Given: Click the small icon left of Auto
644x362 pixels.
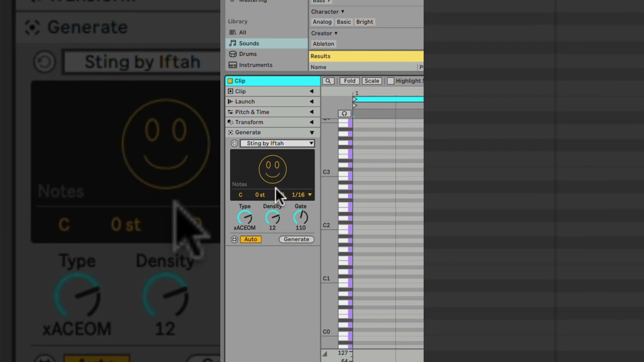Looking at the screenshot, I should (x=234, y=239).
